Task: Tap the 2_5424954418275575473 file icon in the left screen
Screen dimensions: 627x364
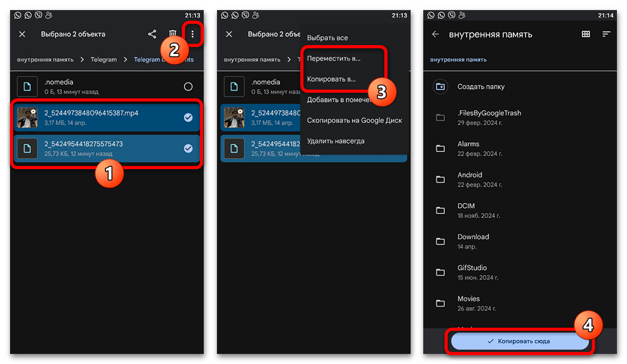Action: 27,148
